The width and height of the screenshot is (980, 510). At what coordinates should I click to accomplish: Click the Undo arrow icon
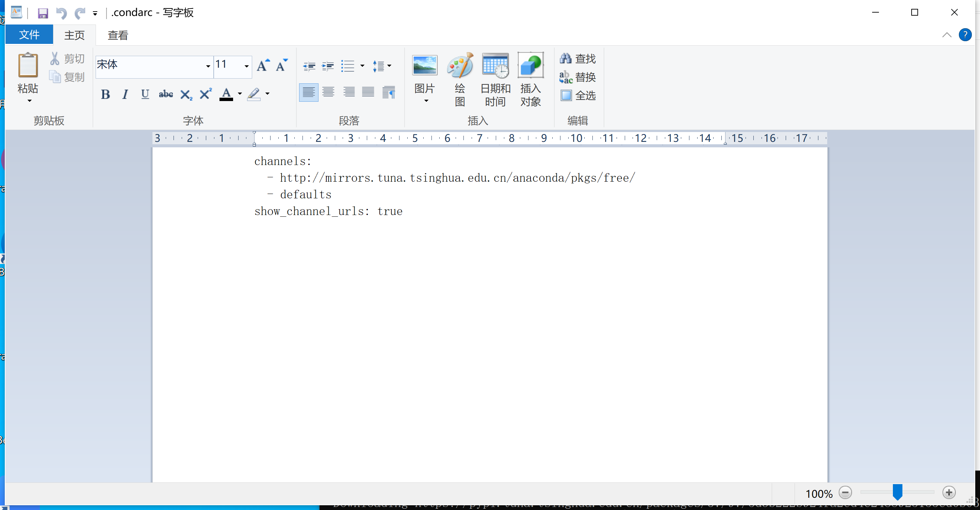coord(61,13)
